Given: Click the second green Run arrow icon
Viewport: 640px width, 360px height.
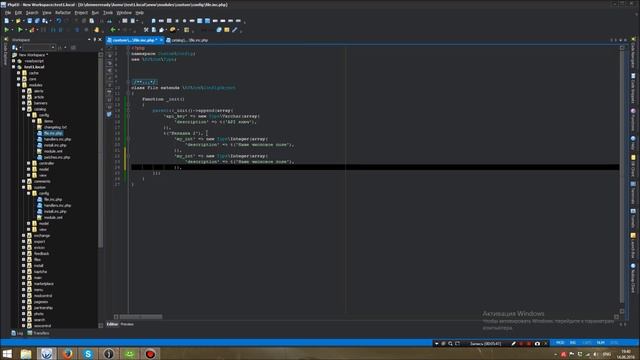Looking at the screenshot, I should coord(20,30).
